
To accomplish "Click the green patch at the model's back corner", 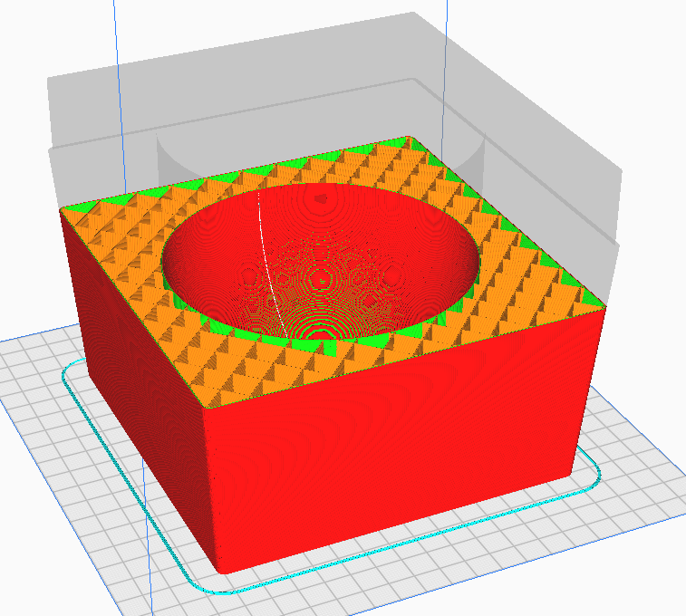I will [404, 143].
